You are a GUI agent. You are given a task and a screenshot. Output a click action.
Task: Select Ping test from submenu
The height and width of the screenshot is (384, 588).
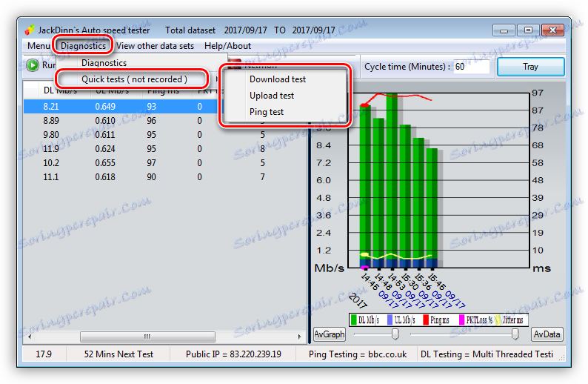tap(267, 112)
